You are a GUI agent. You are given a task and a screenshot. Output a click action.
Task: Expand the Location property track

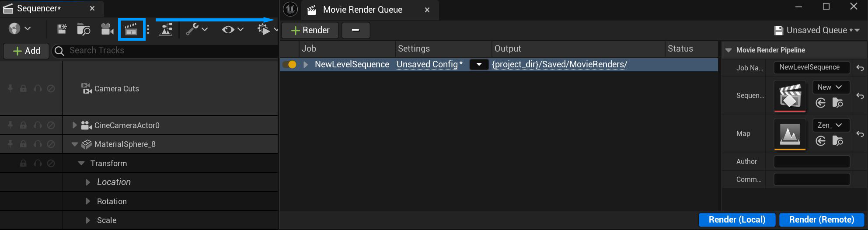[88, 182]
